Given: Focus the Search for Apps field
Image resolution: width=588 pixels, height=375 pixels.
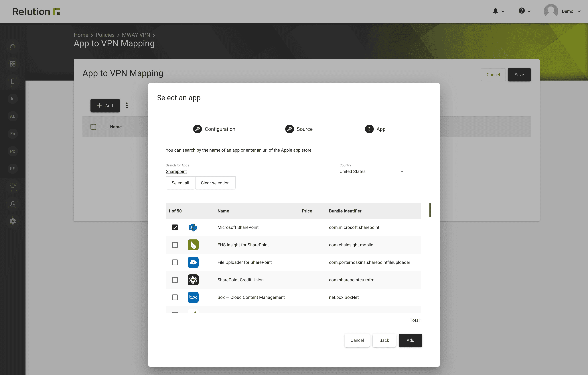Looking at the screenshot, I should [x=250, y=172].
